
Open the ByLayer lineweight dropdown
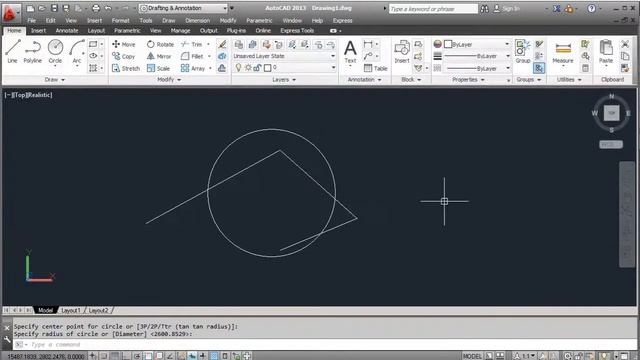coord(476,56)
